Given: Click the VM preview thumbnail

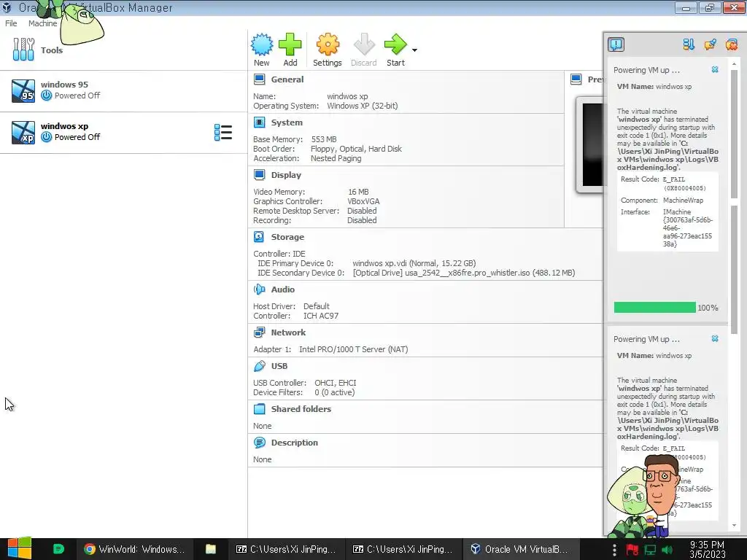Looking at the screenshot, I should [589, 144].
